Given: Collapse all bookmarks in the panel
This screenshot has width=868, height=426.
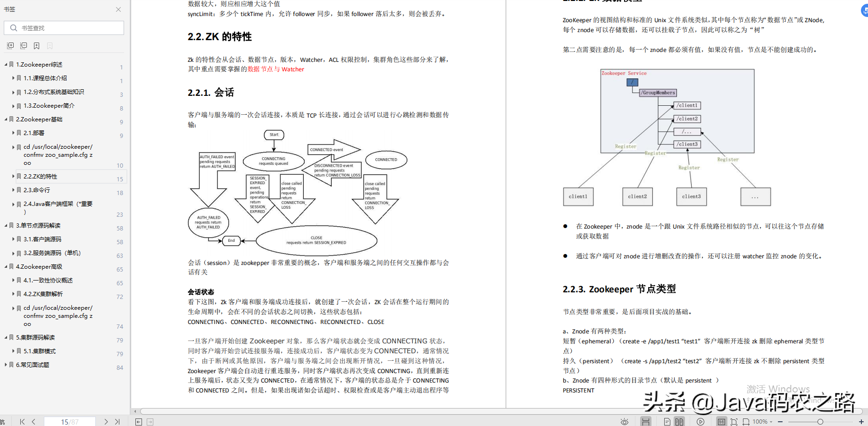Looking at the screenshot, I should click(24, 46).
